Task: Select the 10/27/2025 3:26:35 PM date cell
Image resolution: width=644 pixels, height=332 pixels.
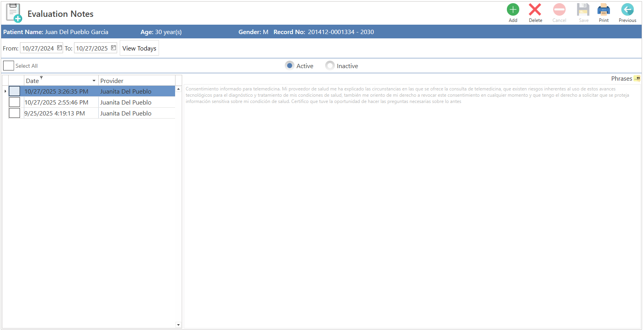Action: [61, 91]
